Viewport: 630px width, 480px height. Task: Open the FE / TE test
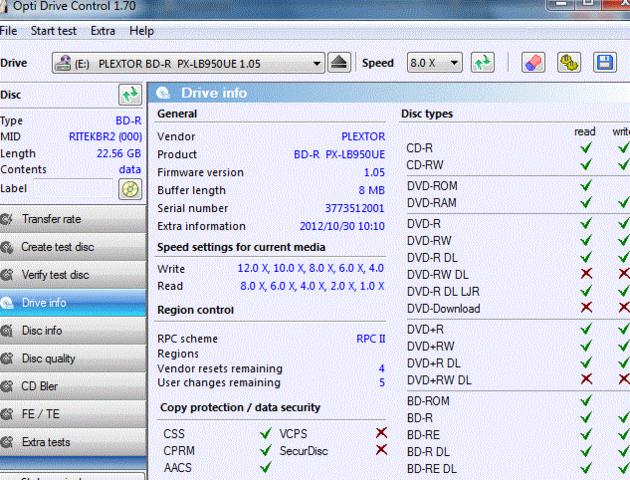coord(73,414)
